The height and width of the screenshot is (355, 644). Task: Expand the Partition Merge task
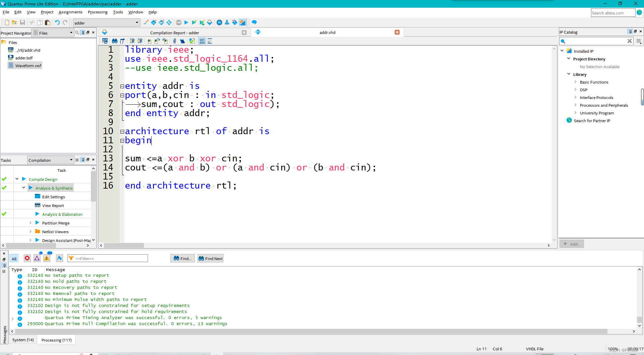tap(30, 223)
